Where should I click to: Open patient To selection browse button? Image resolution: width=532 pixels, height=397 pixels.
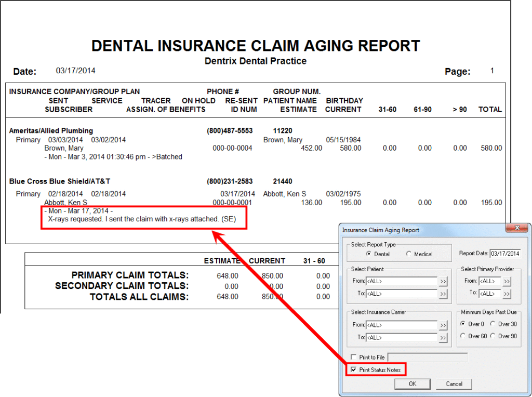[443, 294]
